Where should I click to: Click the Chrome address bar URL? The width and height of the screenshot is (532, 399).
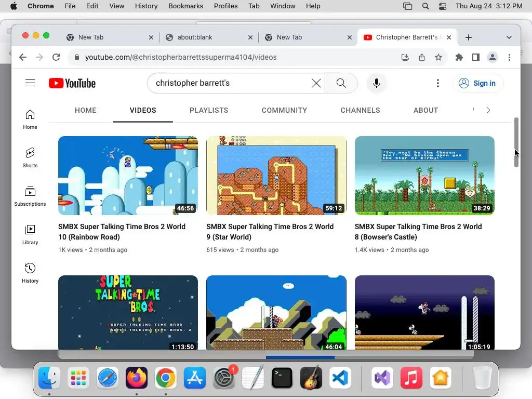181,57
